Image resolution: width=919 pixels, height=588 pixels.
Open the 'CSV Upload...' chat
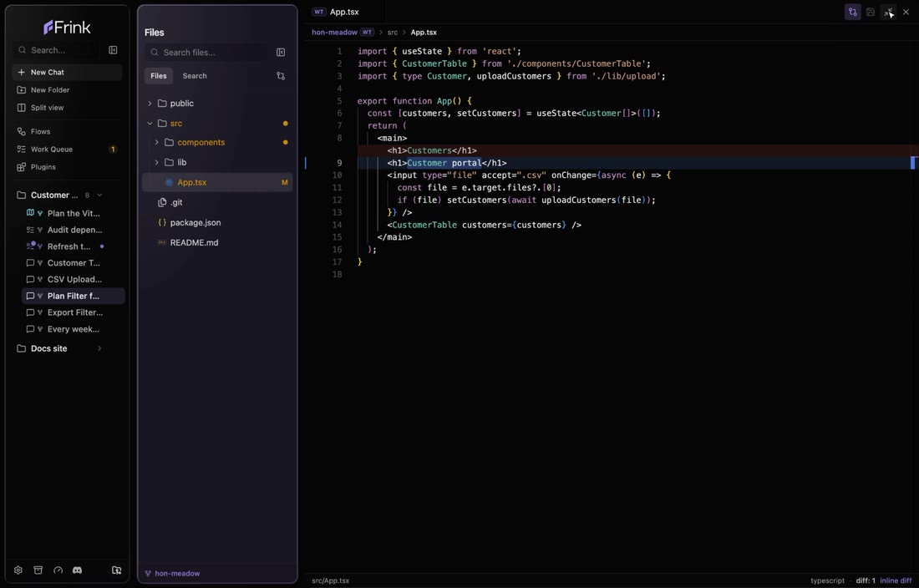pos(74,279)
